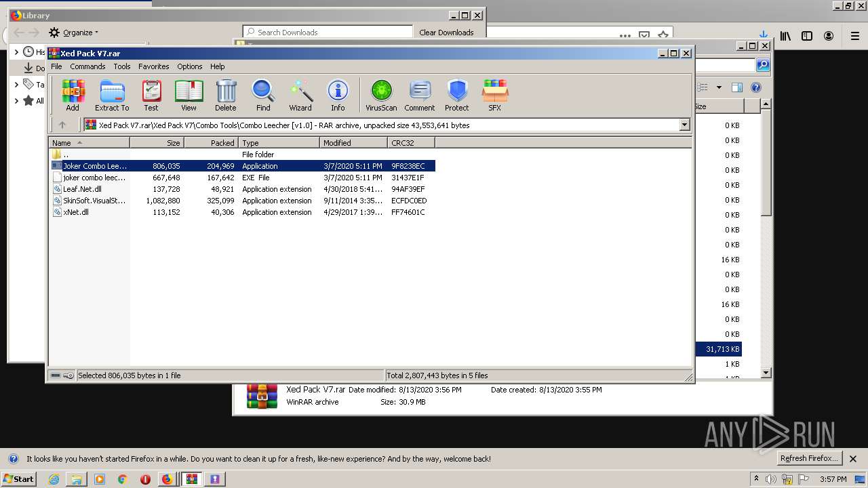Open the Commands menu

87,66
